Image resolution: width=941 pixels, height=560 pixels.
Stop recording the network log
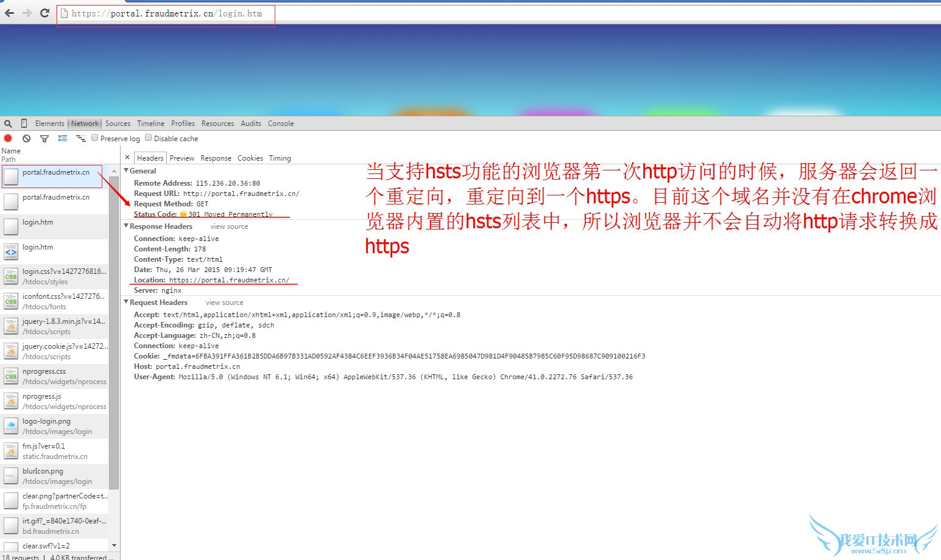(8, 138)
